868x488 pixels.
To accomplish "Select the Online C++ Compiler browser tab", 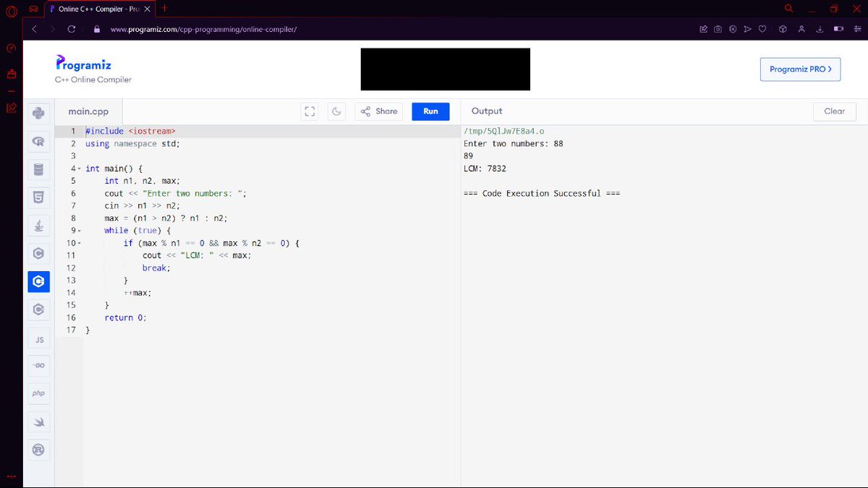I will 100,9.
